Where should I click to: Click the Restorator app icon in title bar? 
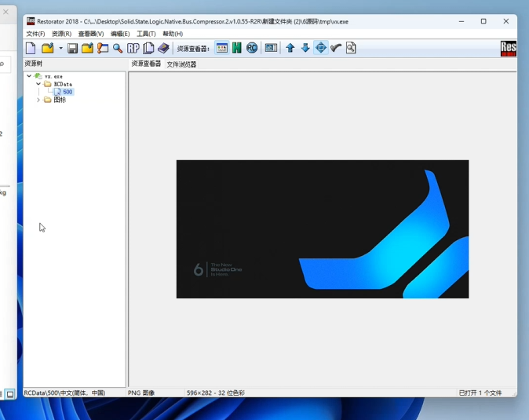coord(31,21)
